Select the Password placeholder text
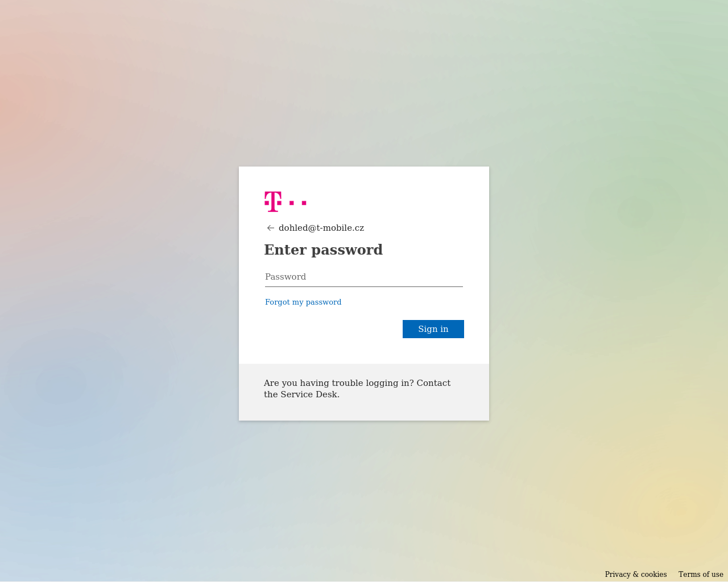The height and width of the screenshot is (582, 728). [x=286, y=277]
